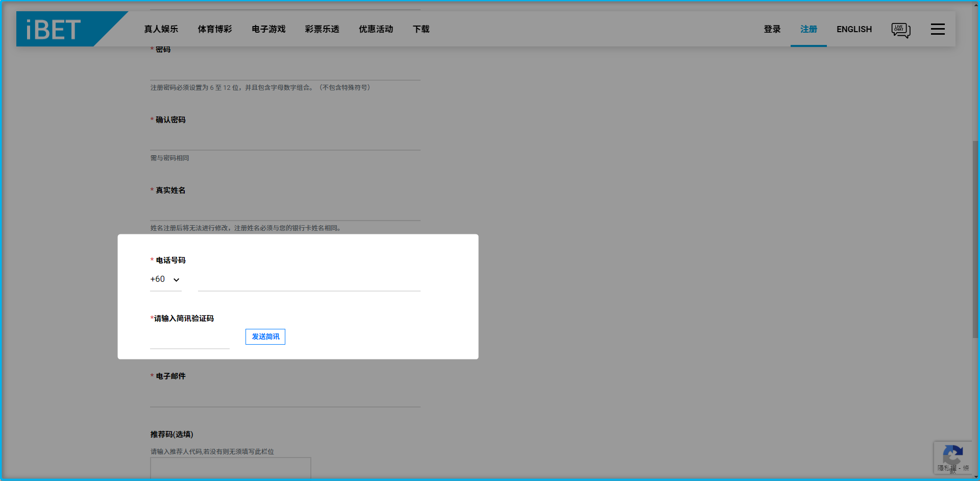Click the 电子邮件 email field

click(x=285, y=398)
